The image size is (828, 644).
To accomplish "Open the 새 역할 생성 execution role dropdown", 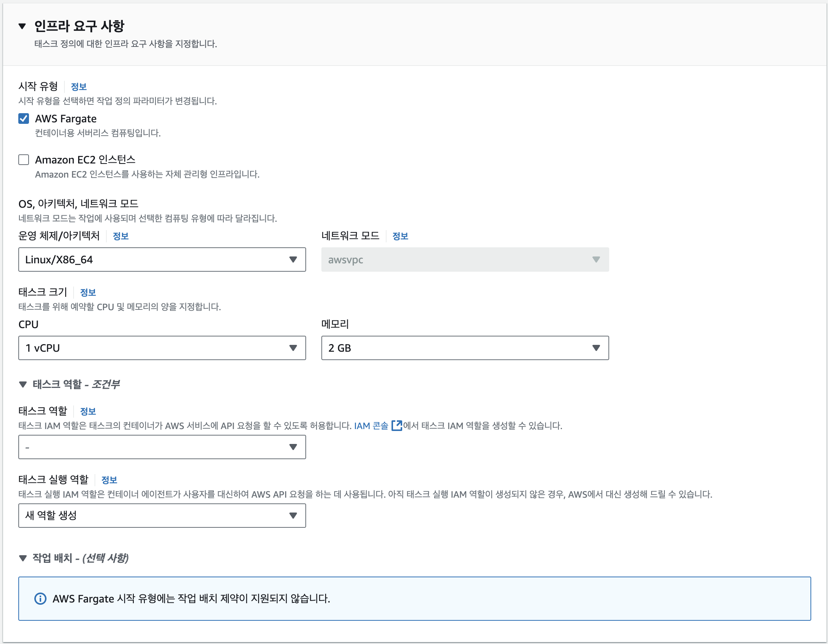I will (x=162, y=516).
